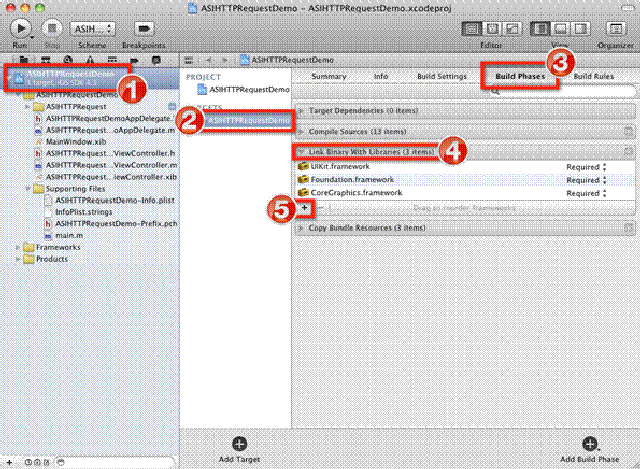Screen dimensions: 640x469
Task: Click ASIHTTPRequestDemo in the jump bar
Action: point(287,60)
